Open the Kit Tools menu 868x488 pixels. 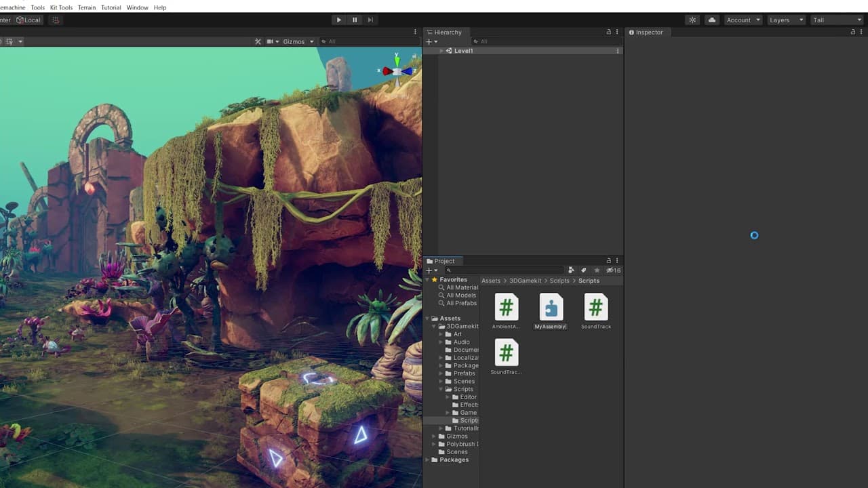[61, 7]
